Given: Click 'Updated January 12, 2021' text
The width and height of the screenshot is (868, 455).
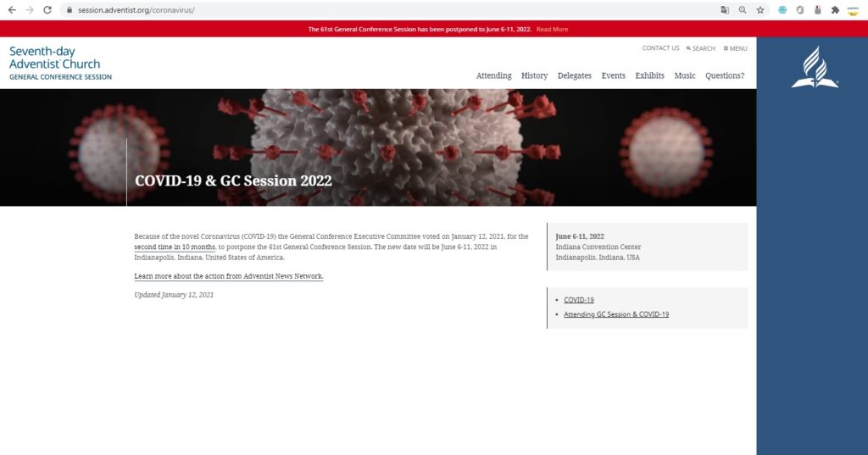Looking at the screenshot, I should pos(174,295).
